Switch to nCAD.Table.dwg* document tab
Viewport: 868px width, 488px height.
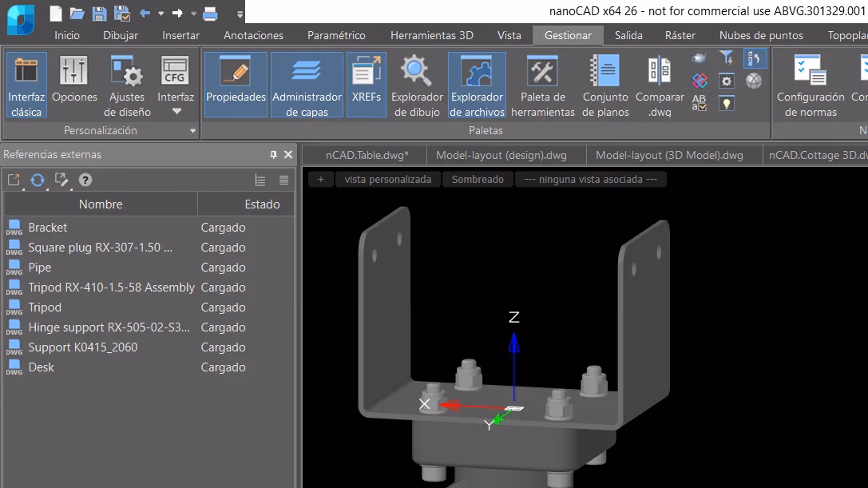click(x=367, y=155)
